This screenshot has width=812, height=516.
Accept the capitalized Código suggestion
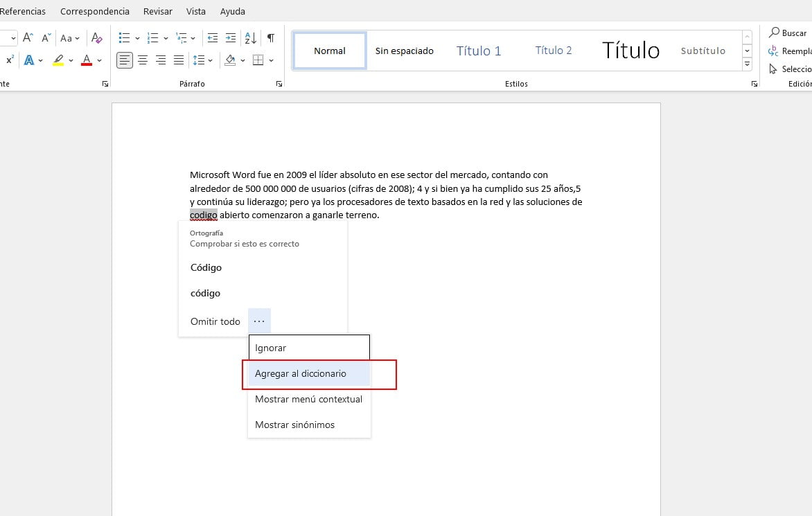click(206, 267)
